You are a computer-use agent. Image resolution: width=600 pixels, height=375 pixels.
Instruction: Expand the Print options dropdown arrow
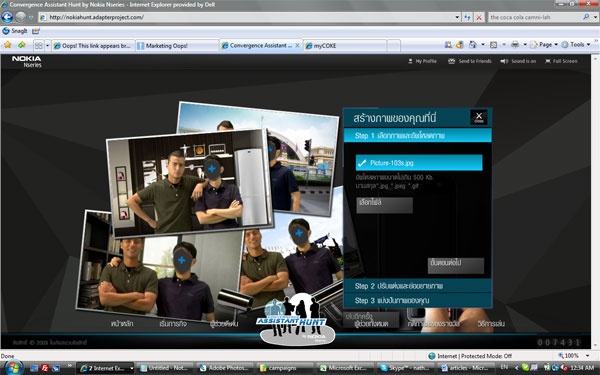525,45
